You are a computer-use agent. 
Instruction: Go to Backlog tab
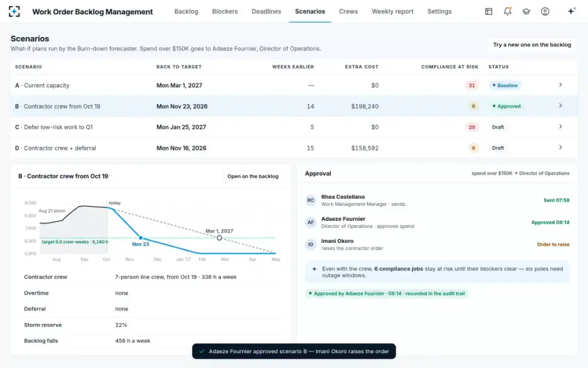(186, 11)
